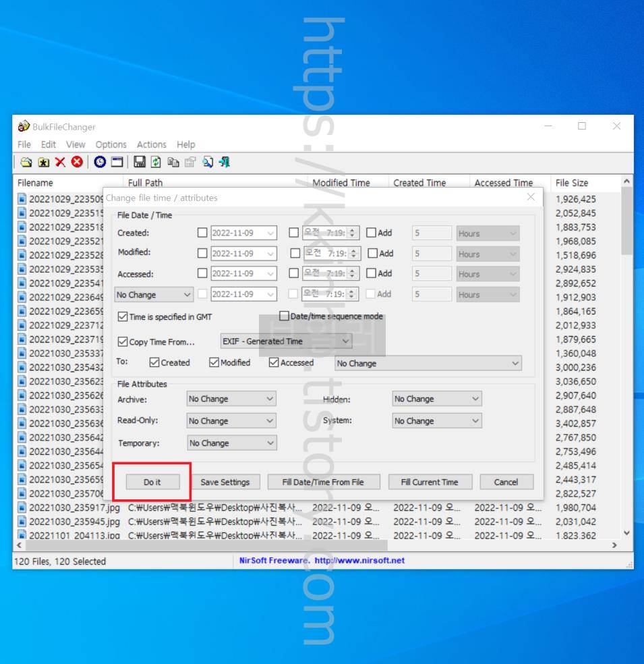Open the File menu
This screenshot has width=644, height=664.
click(x=24, y=145)
